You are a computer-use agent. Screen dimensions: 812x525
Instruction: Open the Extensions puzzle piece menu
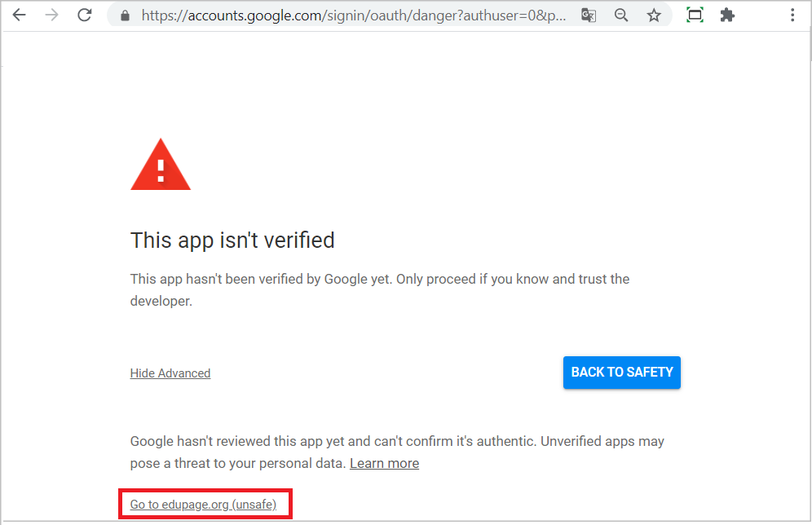727,15
